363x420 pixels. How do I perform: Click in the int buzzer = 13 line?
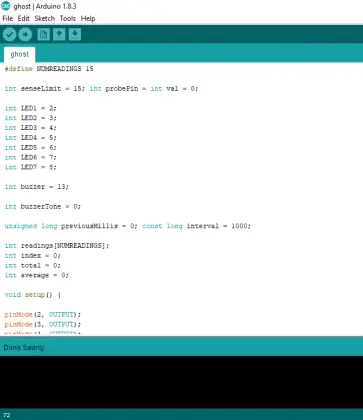[37, 187]
